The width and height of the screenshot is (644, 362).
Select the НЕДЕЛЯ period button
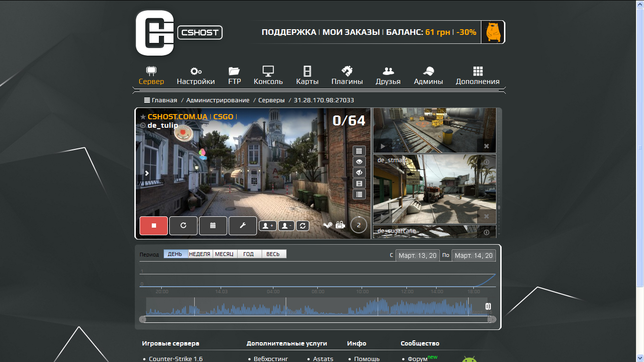(200, 254)
